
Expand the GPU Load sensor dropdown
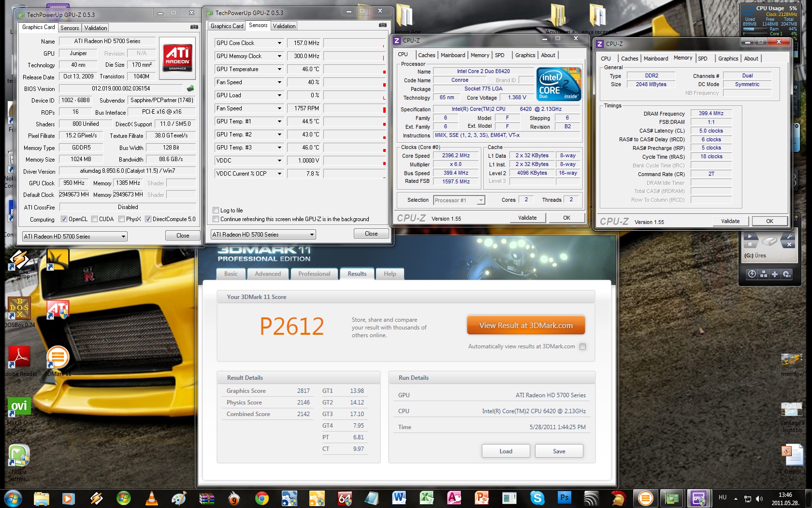click(279, 95)
